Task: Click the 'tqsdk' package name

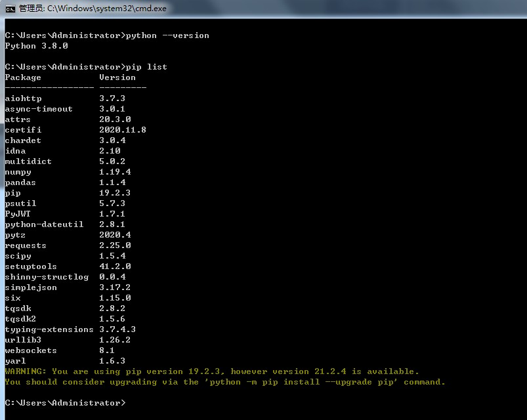Action: [x=18, y=309]
